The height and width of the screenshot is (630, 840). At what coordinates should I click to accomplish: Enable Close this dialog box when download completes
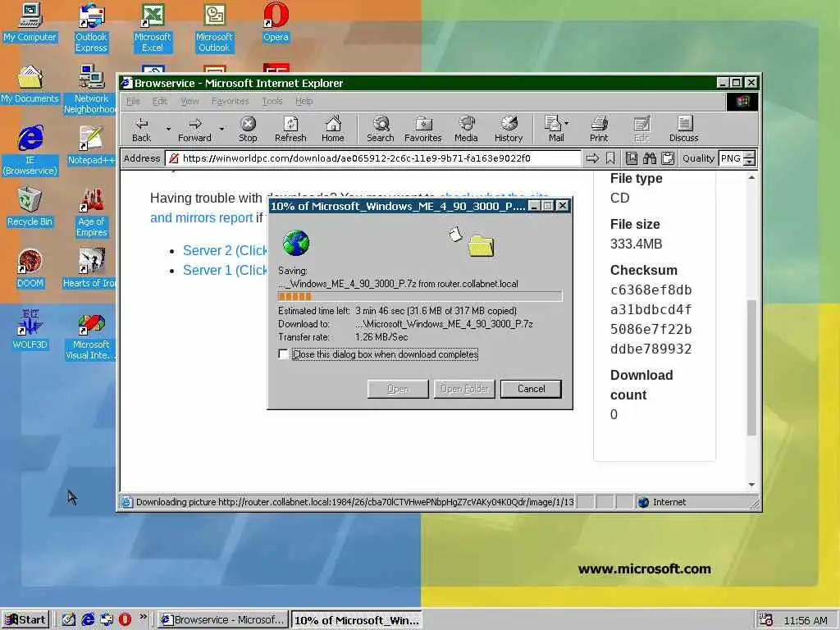click(283, 354)
